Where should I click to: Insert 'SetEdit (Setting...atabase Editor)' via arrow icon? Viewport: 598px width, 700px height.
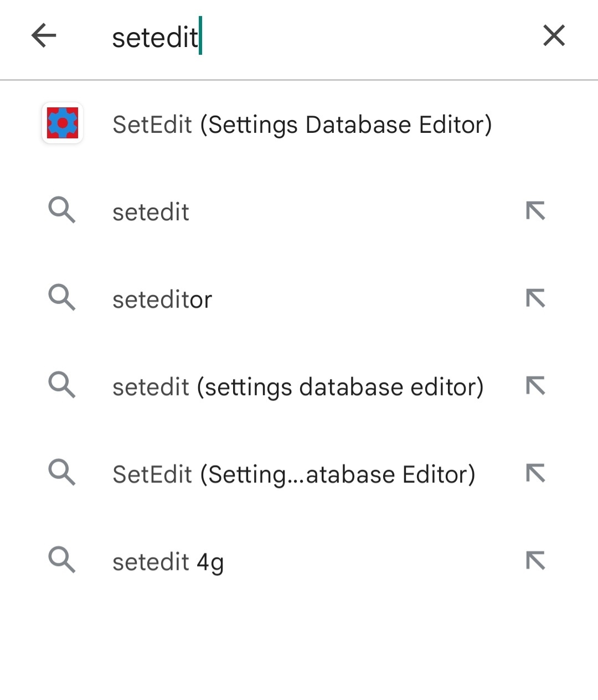pos(535,473)
